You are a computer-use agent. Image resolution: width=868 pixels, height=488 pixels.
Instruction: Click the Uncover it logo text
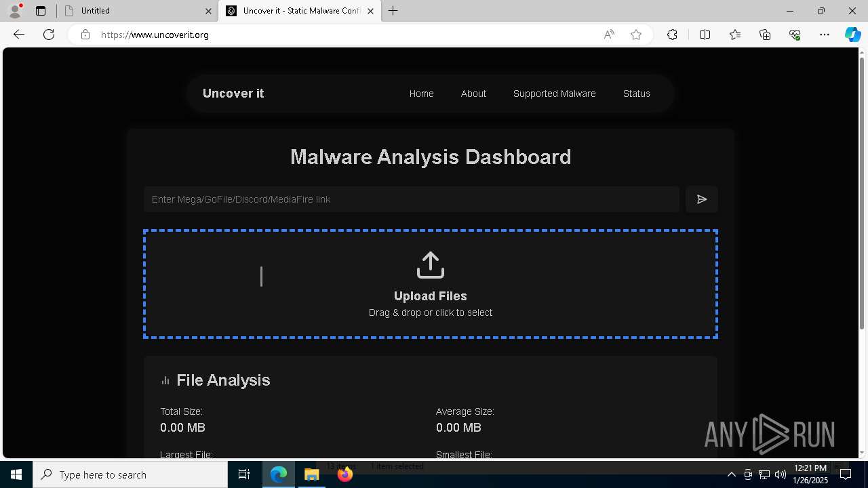pyautogui.click(x=233, y=94)
